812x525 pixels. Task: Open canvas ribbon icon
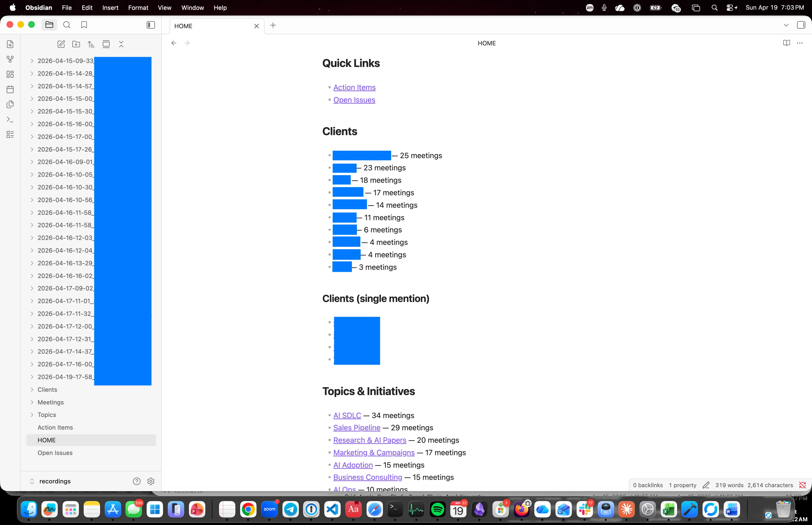[x=10, y=74]
